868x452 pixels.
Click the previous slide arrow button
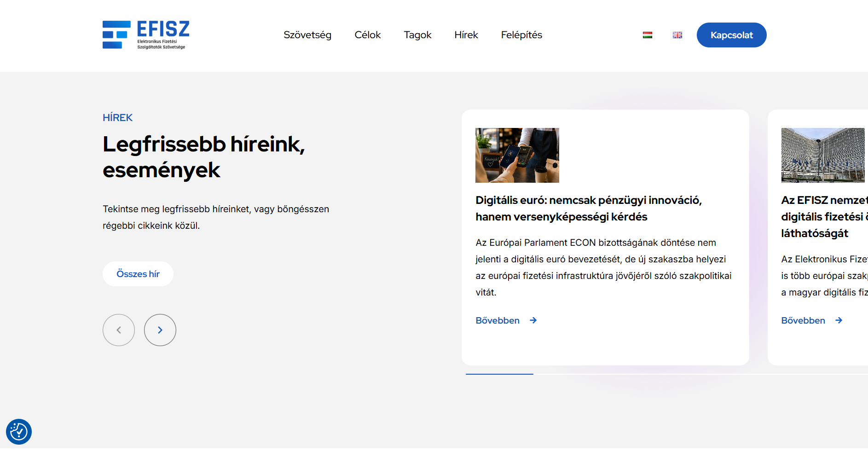pos(119,330)
